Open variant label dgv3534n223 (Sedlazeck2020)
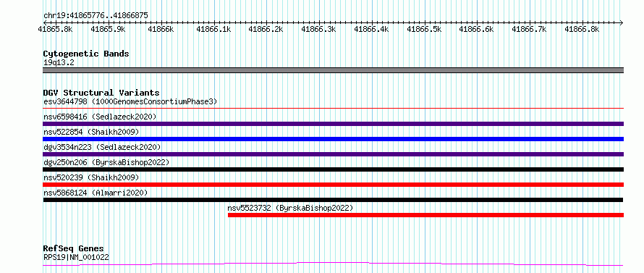The image size is (644, 273). click(102, 147)
